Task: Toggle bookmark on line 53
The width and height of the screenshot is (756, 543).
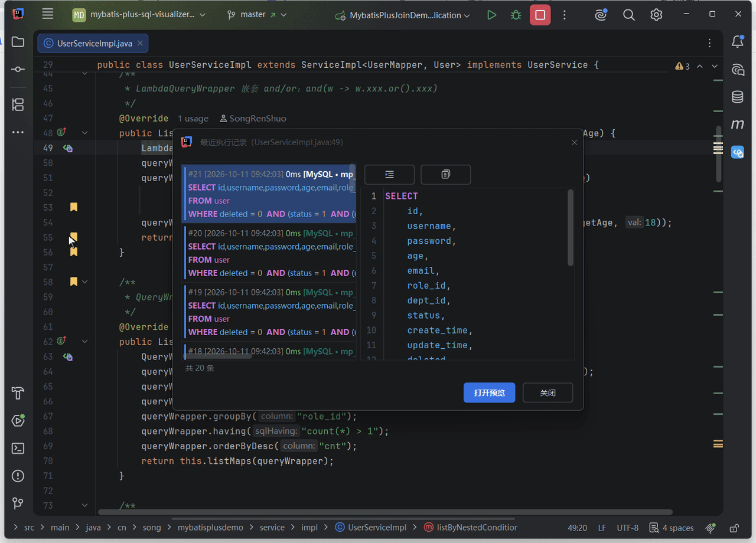Action: (x=74, y=207)
